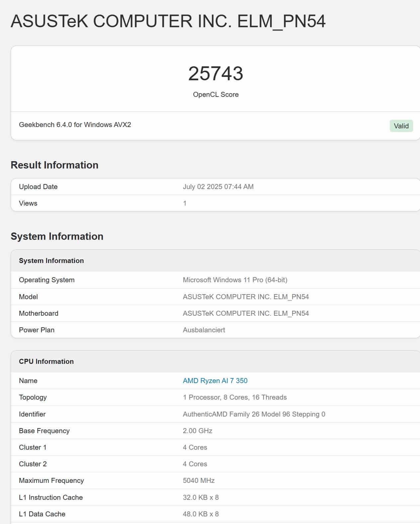The image size is (420, 524).
Task: Click the CPU Information table header
Action: click(x=46, y=361)
